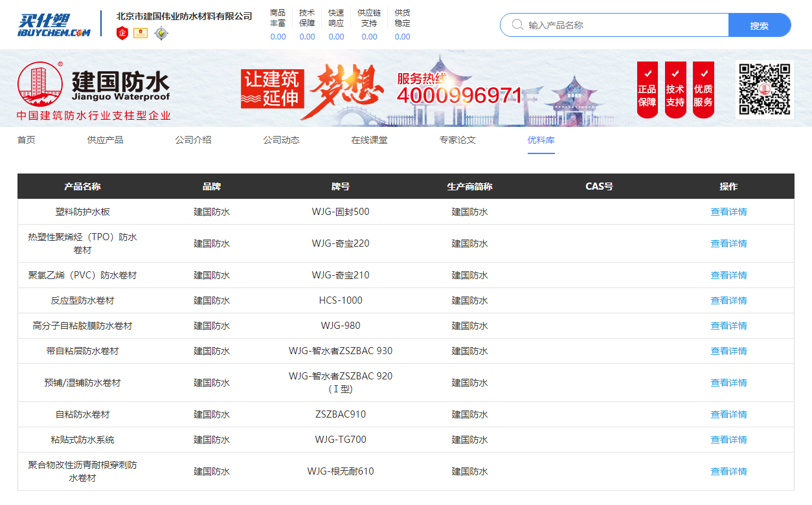Click grade cell WJG-根无耐610

coord(341,471)
